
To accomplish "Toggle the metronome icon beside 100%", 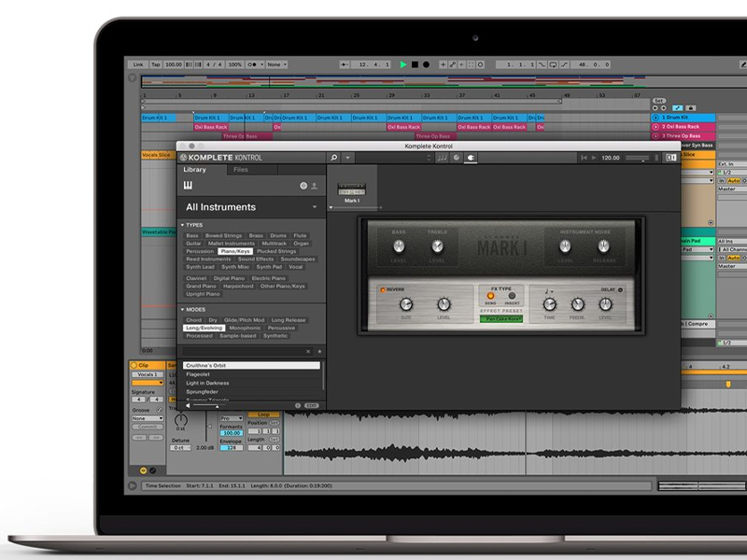I will [x=252, y=64].
